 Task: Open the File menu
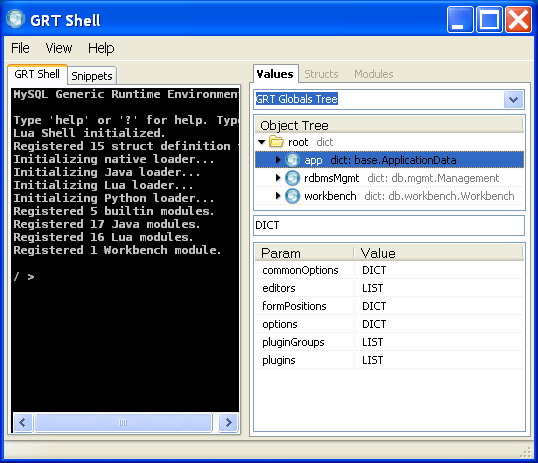click(x=20, y=48)
